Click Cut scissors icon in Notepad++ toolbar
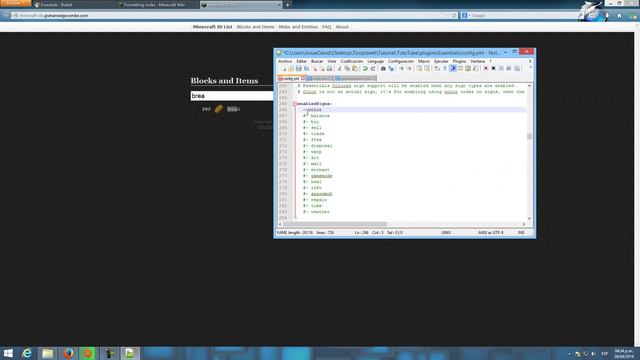Image resolution: width=640 pixels, height=360 pixels. (340, 69)
